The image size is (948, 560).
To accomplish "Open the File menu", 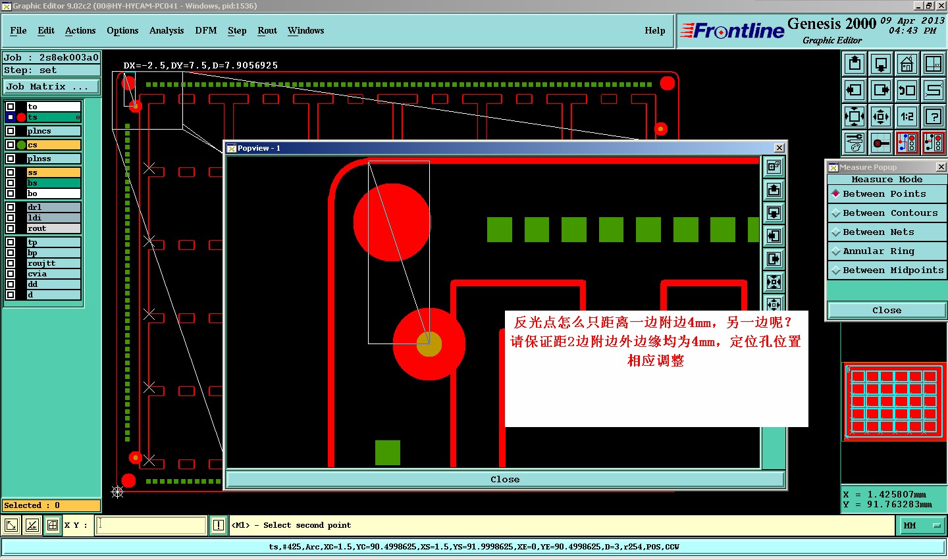I will point(18,30).
